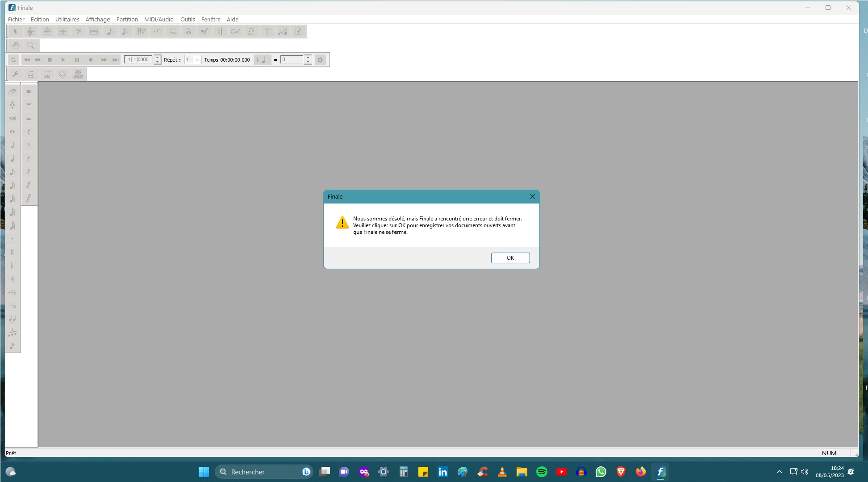This screenshot has width=868, height=482.
Task: Expand the Répét. dropdown
Action: point(197,60)
